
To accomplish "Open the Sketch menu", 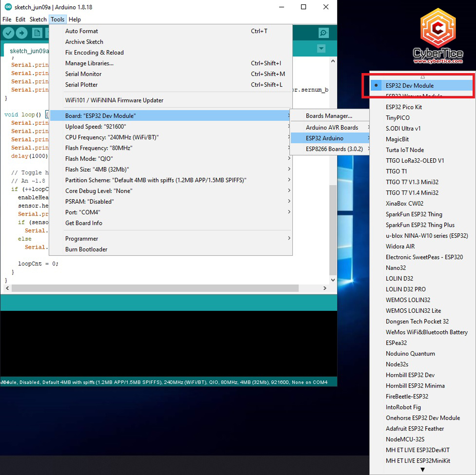I will tap(38, 19).
